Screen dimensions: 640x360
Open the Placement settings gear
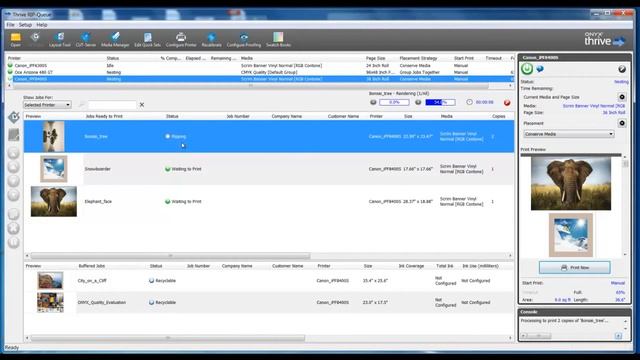point(622,123)
